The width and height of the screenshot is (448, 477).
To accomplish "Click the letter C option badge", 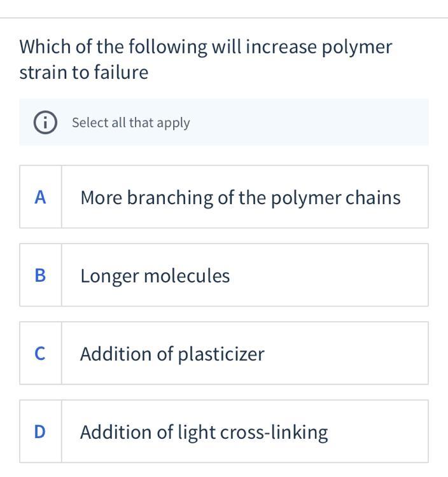I will pos(40,354).
